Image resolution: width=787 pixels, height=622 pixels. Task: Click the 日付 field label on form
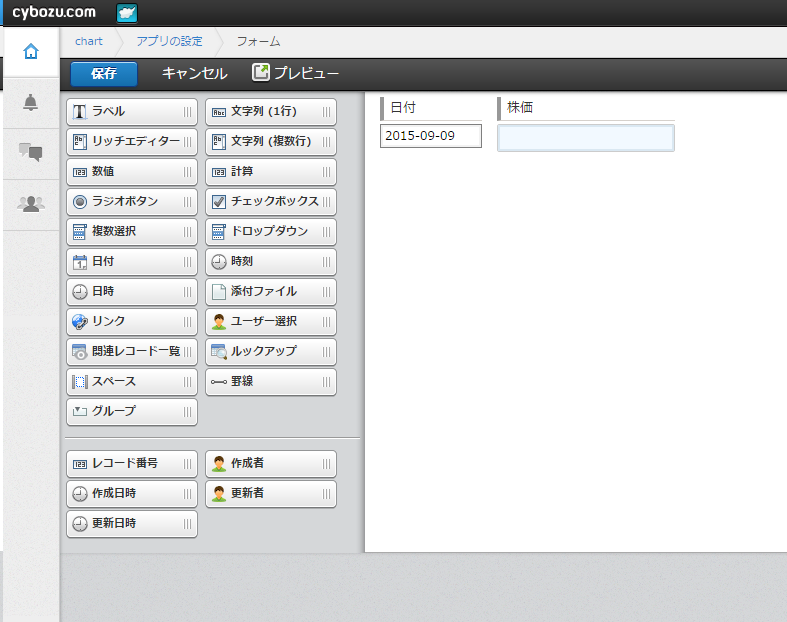tap(403, 107)
